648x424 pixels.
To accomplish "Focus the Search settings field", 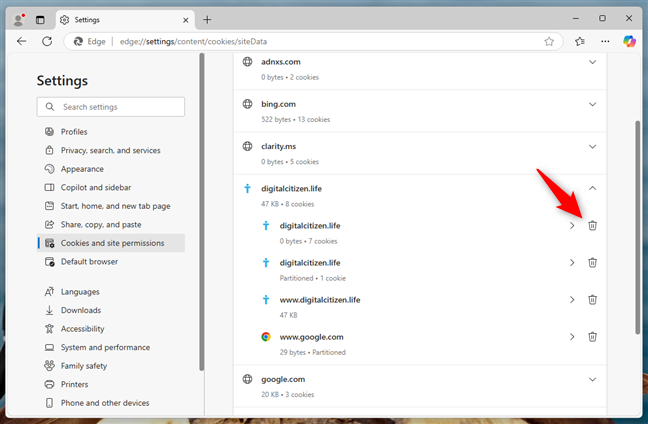I will coord(111,107).
